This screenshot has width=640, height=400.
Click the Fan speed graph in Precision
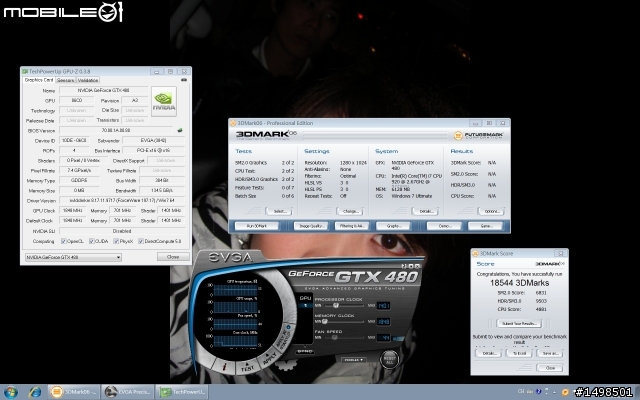[x=236, y=324]
